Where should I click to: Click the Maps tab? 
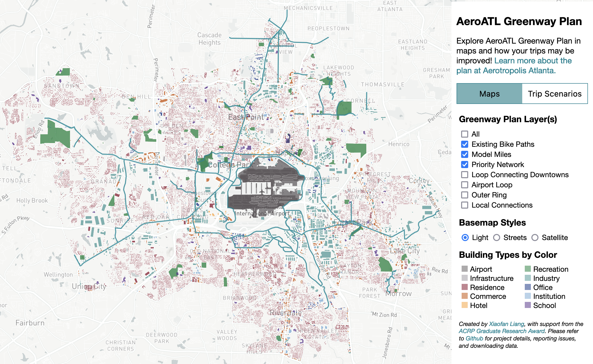pyautogui.click(x=489, y=94)
